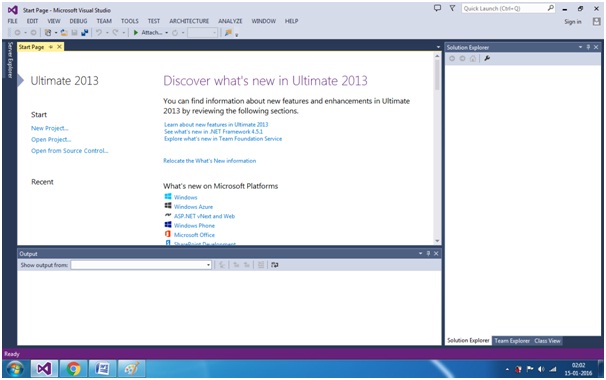Click the Undo toolbar icon
The image size is (606, 380).
coord(99,33)
